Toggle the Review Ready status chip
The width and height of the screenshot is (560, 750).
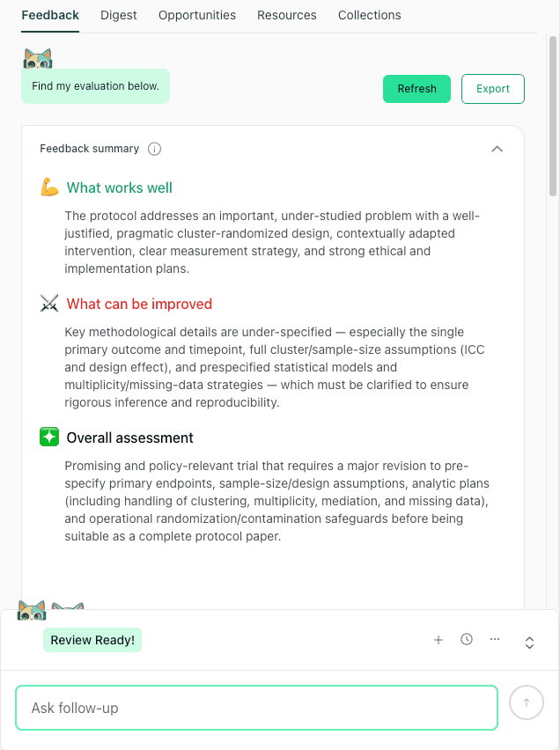click(x=92, y=640)
